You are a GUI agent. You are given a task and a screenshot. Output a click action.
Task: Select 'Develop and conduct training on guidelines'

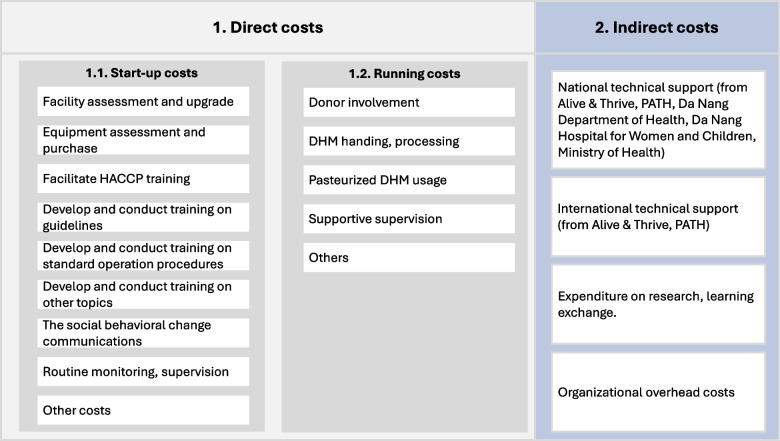[x=144, y=217]
